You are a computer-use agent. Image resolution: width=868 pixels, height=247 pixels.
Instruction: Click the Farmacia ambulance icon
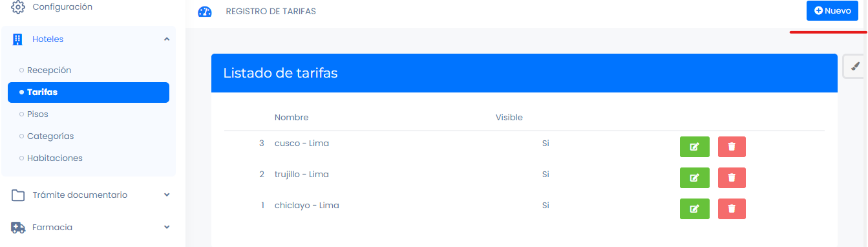tap(18, 228)
